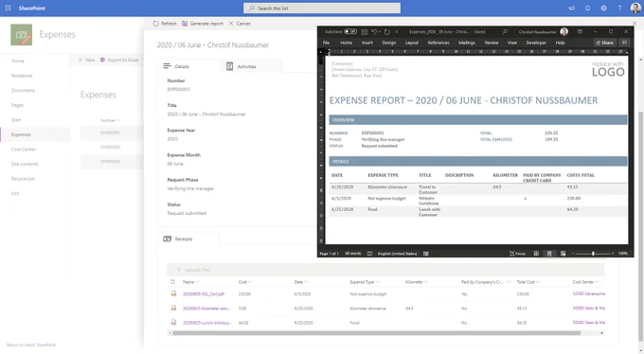
Task: Open the Mailings tab in Word ribbon
Action: tap(467, 43)
